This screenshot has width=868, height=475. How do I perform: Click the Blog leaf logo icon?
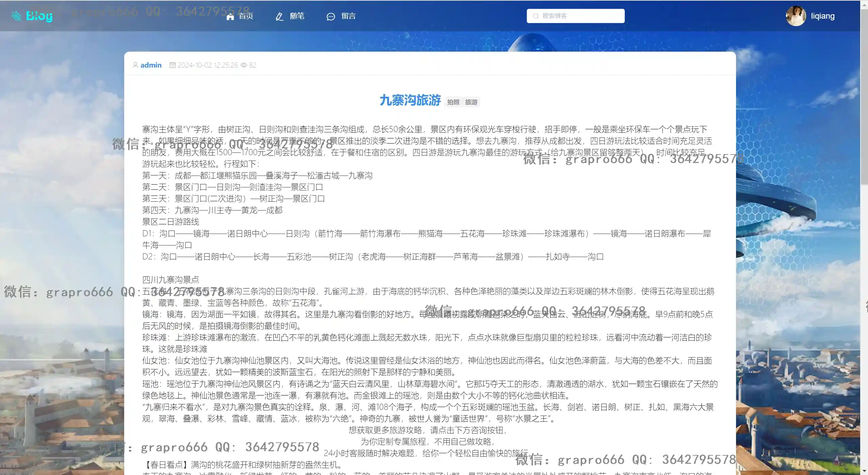(16, 16)
